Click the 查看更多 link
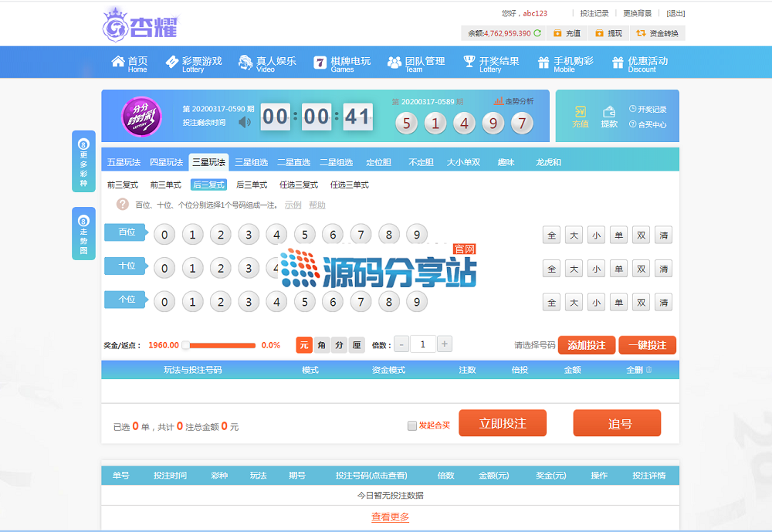Image resolution: width=772 pixels, height=532 pixels. point(390,517)
